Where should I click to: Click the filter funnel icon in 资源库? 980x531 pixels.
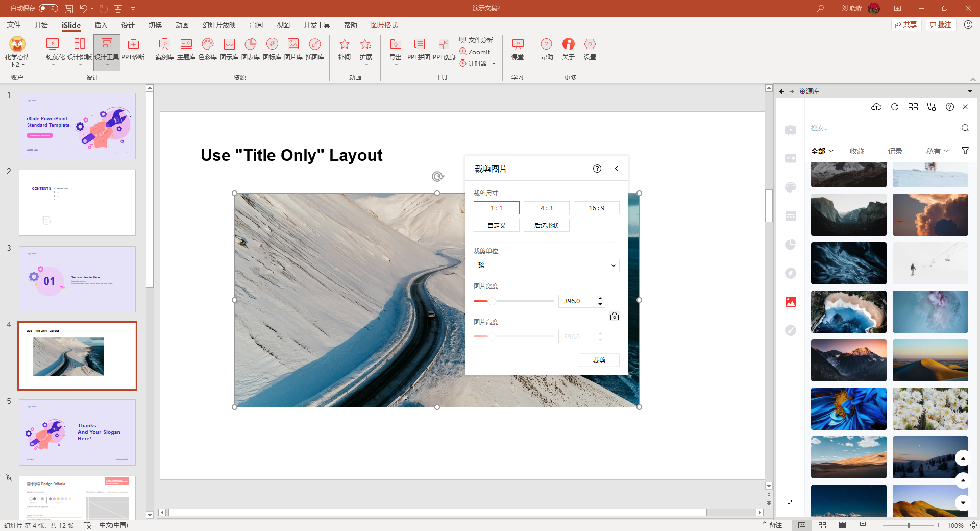point(965,151)
